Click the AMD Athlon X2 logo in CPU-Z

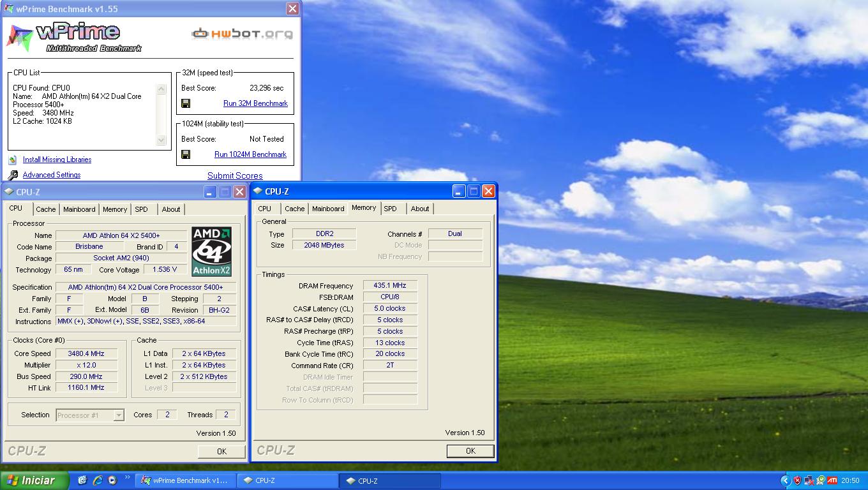(x=211, y=251)
